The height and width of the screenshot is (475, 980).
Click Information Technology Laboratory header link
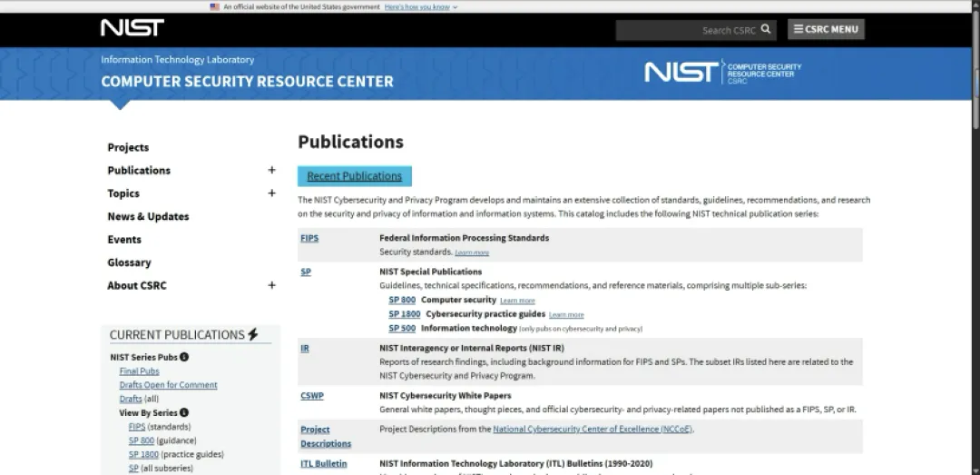tap(178, 59)
